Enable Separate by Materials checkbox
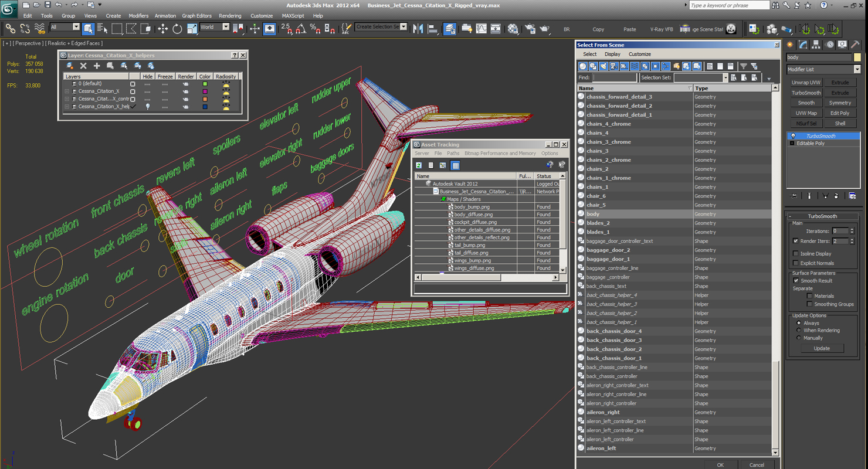 [809, 296]
